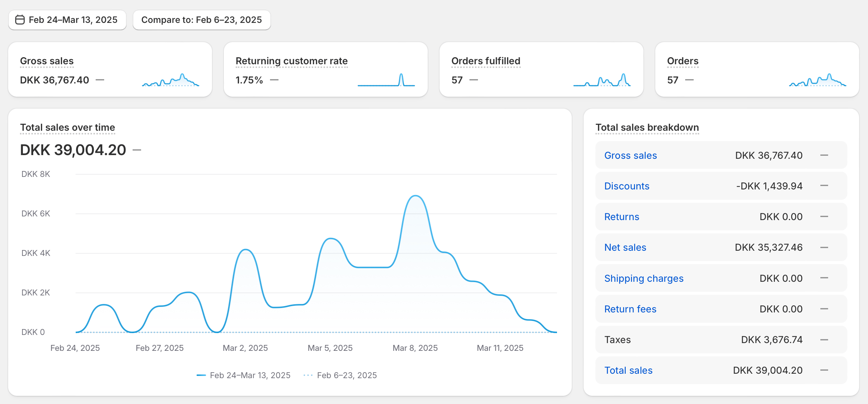
Task: Open Discounts in the sales breakdown
Action: (626, 186)
